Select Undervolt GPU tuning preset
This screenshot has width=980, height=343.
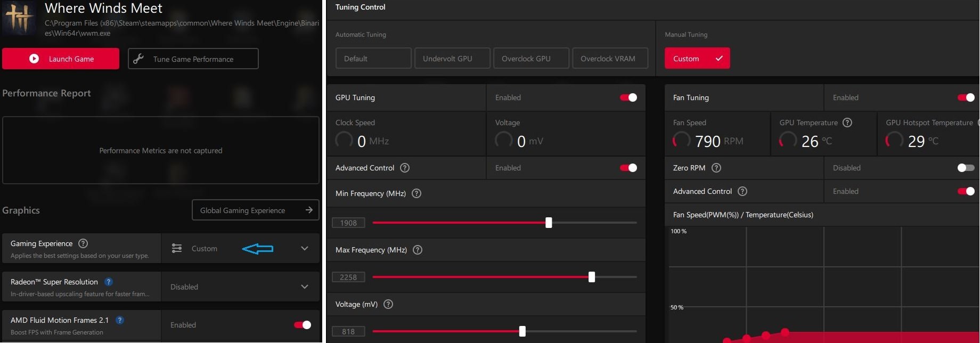pos(452,58)
